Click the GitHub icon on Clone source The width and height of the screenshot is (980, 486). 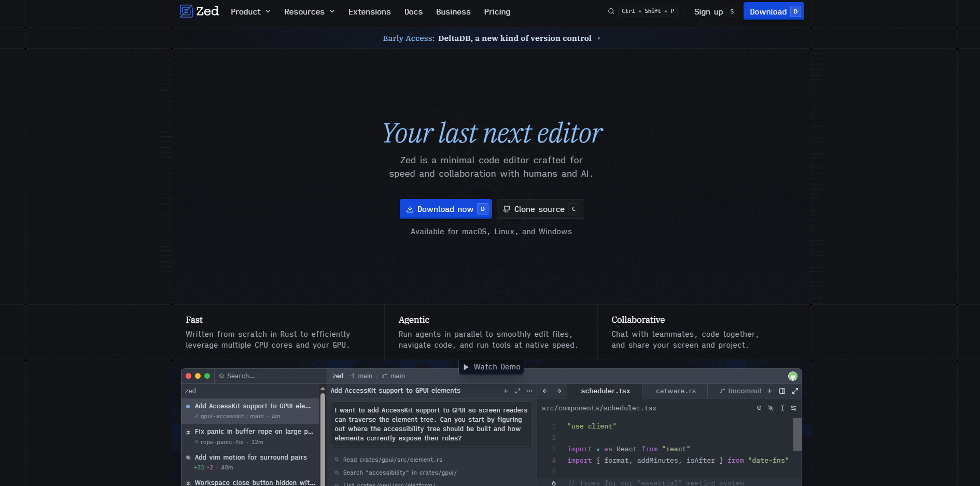(x=507, y=209)
